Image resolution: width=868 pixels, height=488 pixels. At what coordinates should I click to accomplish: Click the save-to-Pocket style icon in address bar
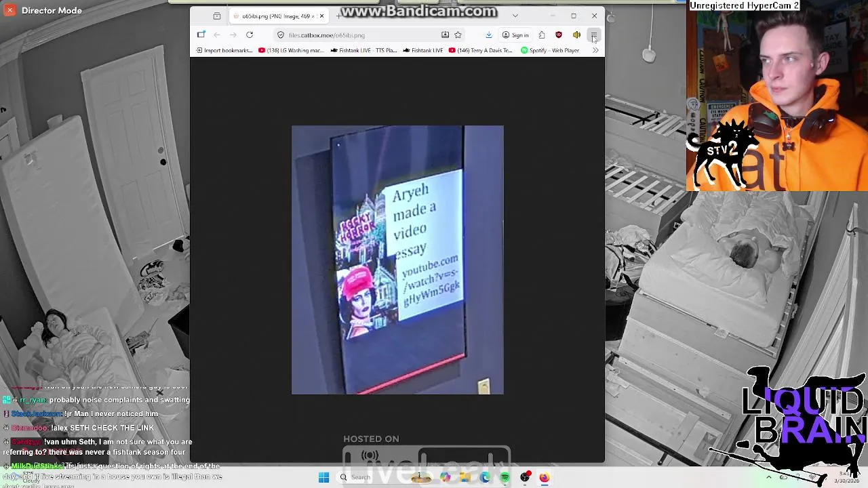(x=445, y=35)
